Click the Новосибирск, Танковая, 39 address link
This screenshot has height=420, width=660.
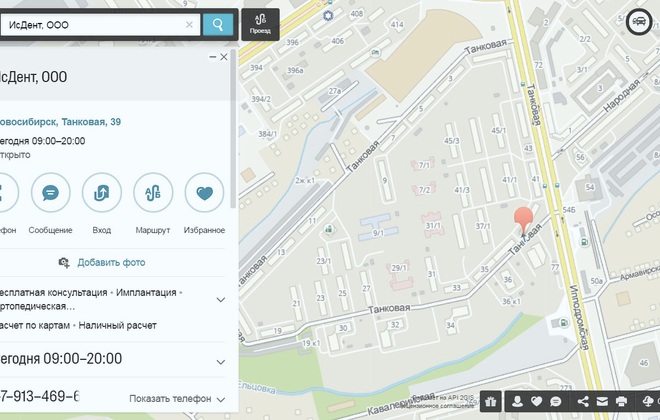[x=58, y=121]
